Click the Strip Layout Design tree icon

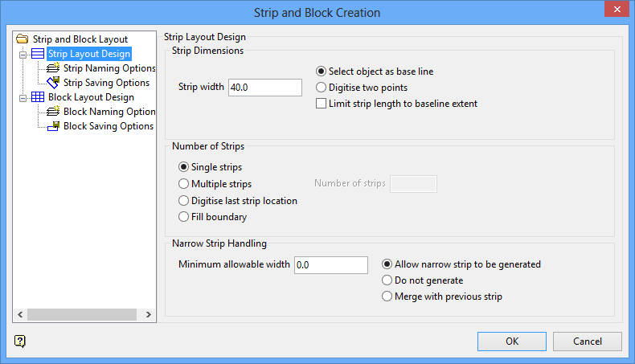click(x=38, y=54)
